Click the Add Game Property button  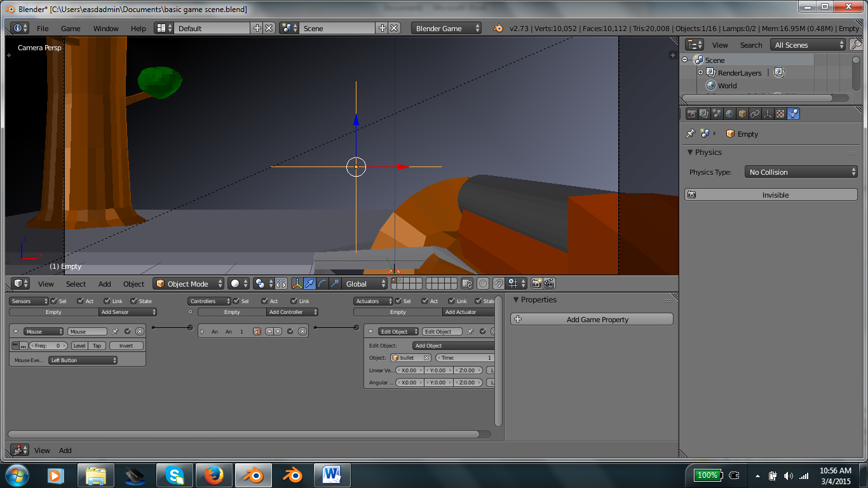(x=592, y=320)
